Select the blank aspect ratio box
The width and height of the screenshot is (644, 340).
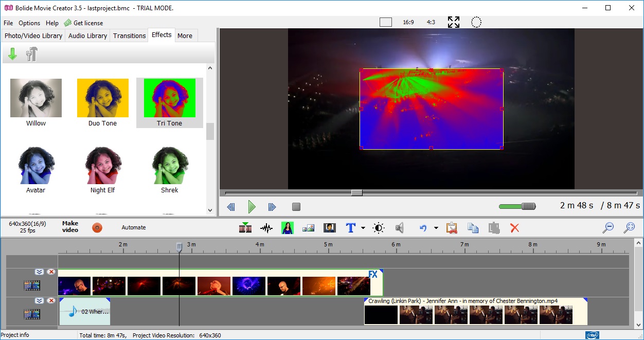[x=386, y=22]
